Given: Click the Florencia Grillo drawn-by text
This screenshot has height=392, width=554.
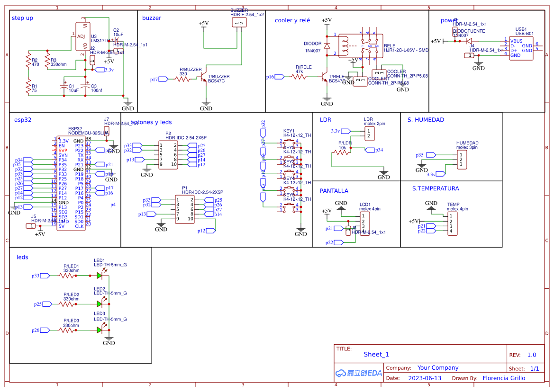Looking at the screenshot, I should click(x=504, y=378).
